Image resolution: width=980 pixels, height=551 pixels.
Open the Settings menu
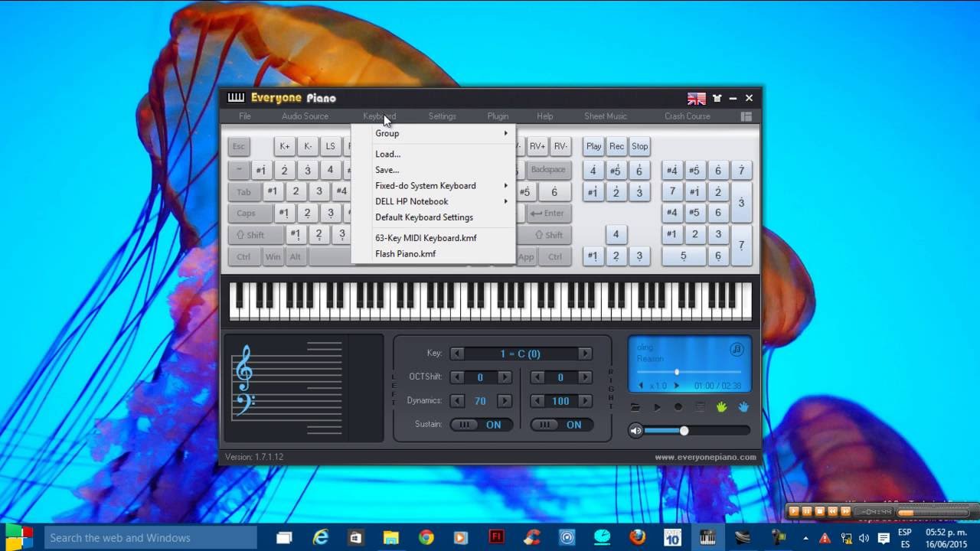click(x=442, y=116)
